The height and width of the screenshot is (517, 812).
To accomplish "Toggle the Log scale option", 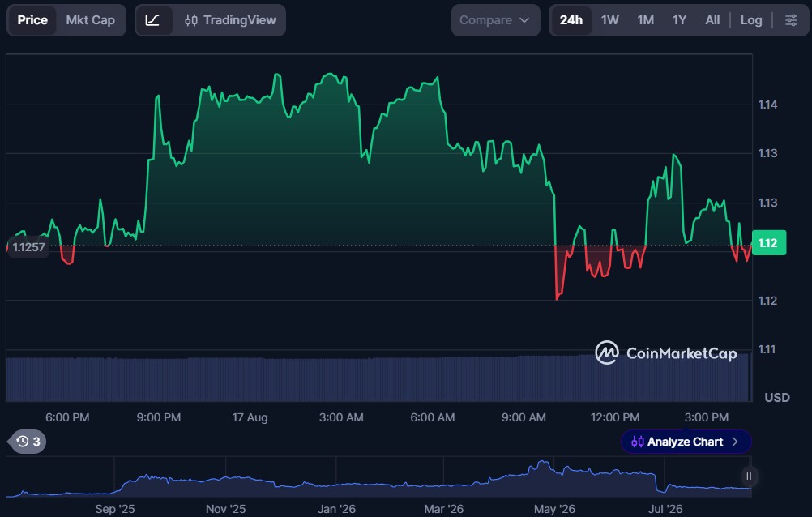I will tap(751, 20).
